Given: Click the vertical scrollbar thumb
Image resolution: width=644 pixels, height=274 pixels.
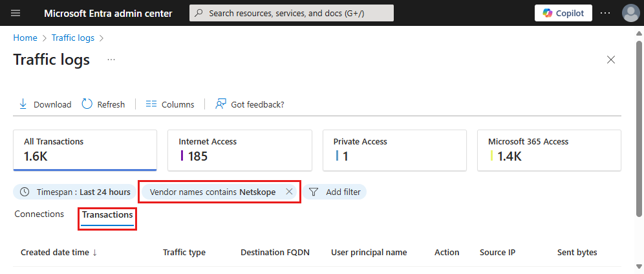Looking at the screenshot, I should (x=639, y=128).
